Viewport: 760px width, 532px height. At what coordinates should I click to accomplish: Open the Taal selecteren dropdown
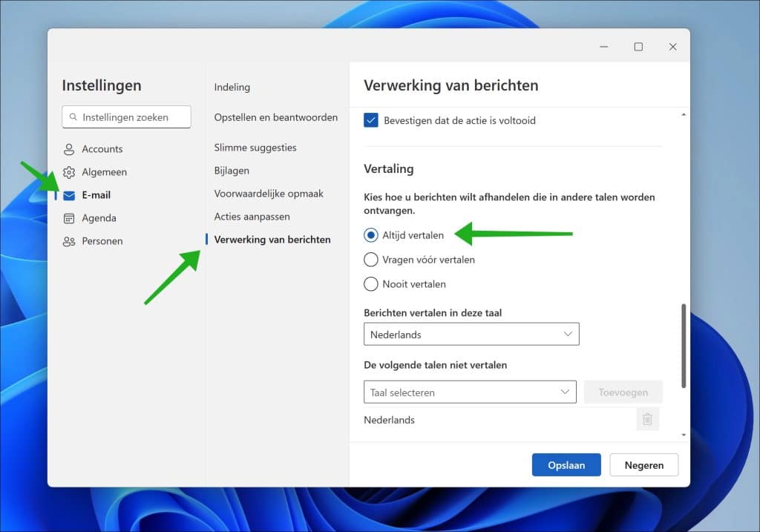click(470, 392)
